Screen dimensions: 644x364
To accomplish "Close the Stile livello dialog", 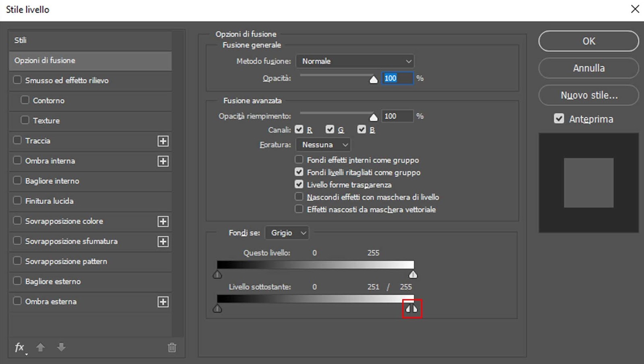I will tap(635, 9).
